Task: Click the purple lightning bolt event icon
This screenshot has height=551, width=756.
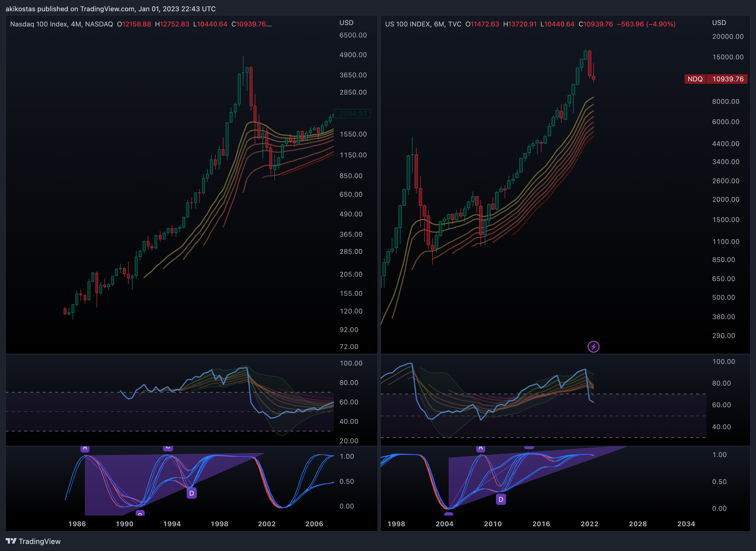Action: 593,346
